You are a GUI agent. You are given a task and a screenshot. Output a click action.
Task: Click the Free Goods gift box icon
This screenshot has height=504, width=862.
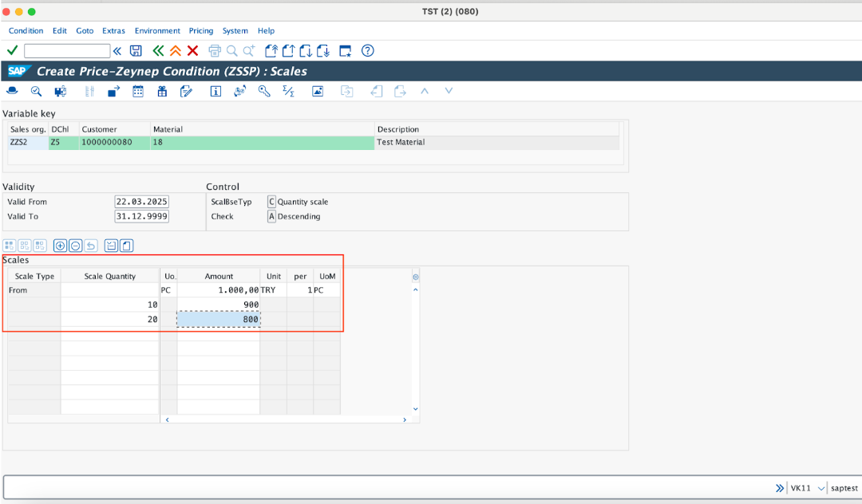click(162, 91)
